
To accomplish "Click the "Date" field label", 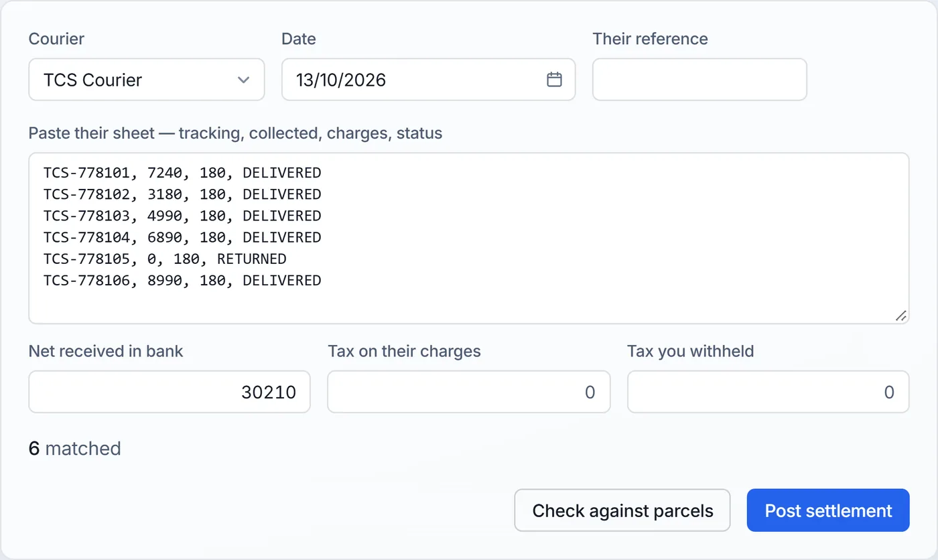I will [x=299, y=39].
